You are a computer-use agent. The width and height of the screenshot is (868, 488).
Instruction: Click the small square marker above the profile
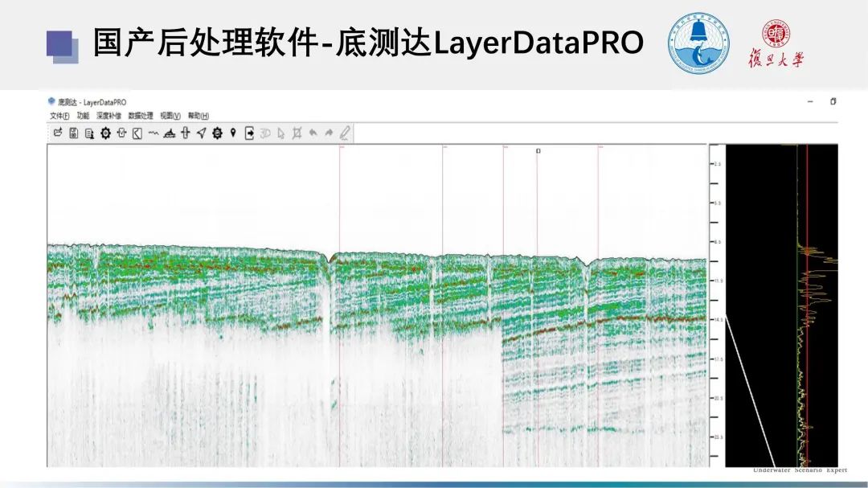538,150
